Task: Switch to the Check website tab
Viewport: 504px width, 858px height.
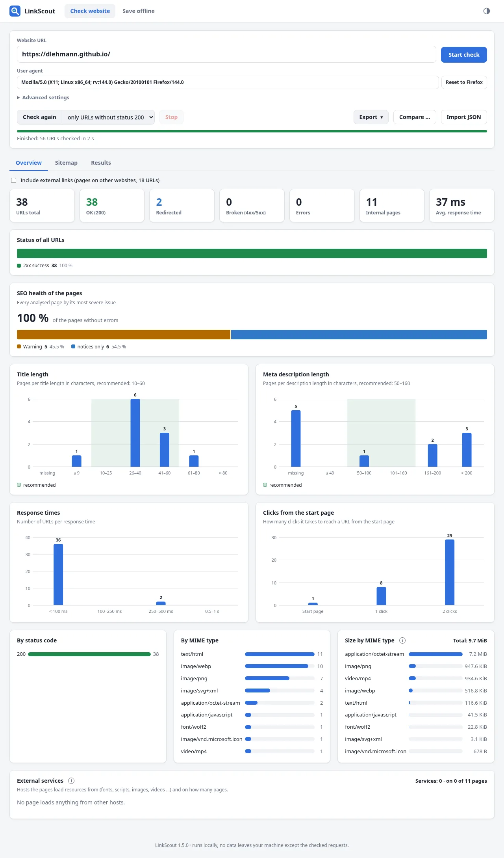Action: coord(90,11)
